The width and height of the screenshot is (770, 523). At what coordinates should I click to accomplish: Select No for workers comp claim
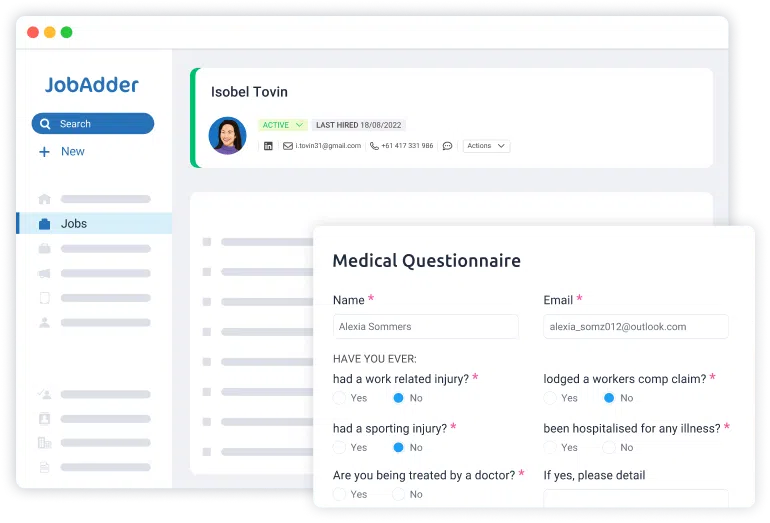click(609, 398)
